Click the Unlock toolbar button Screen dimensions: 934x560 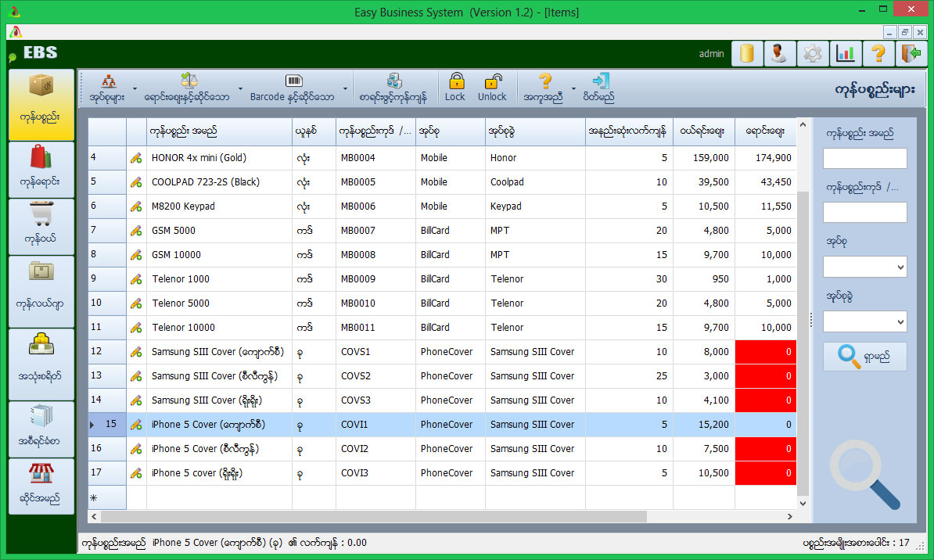[492, 88]
